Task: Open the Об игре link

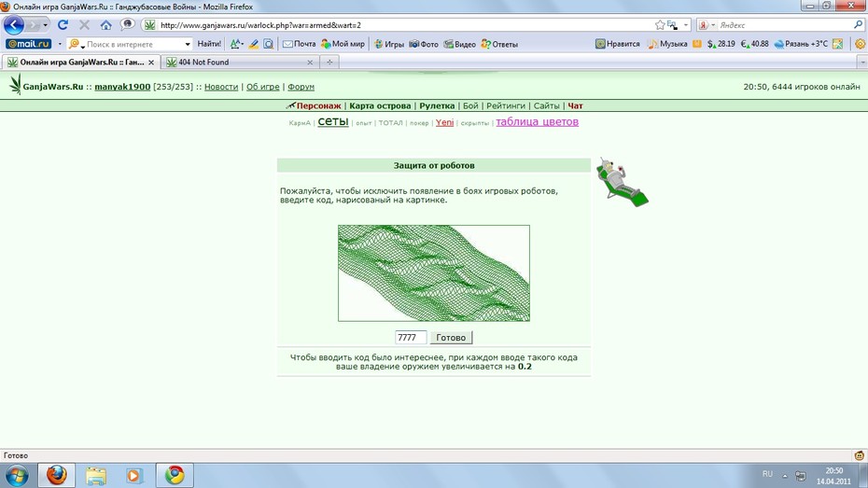Action: point(262,87)
